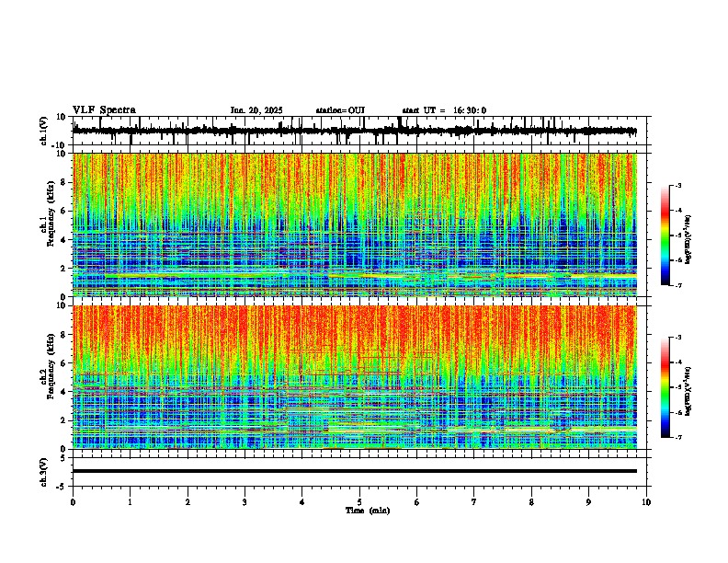728x563 pixels.
Task: Click the "Time (min)" axis label
Action: click(368, 511)
